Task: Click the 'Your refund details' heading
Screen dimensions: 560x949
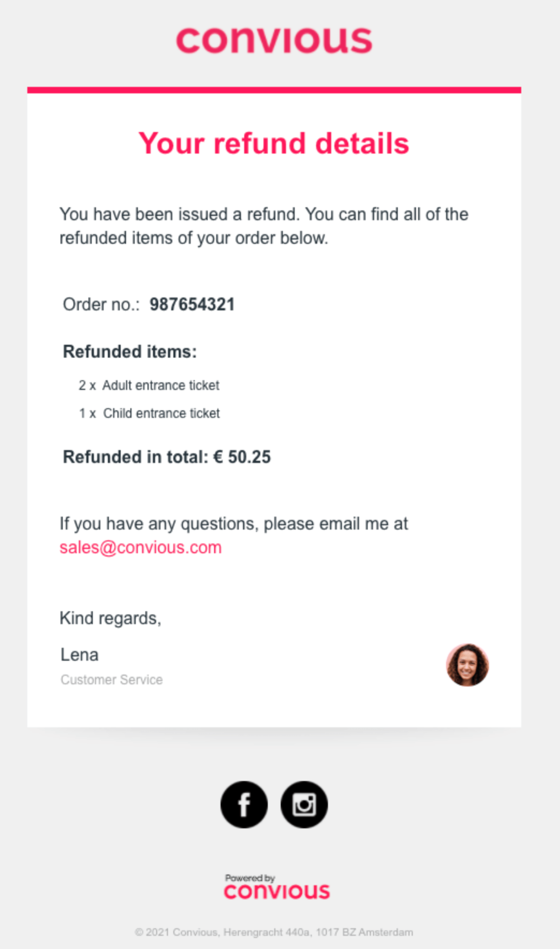Action: 274,143
